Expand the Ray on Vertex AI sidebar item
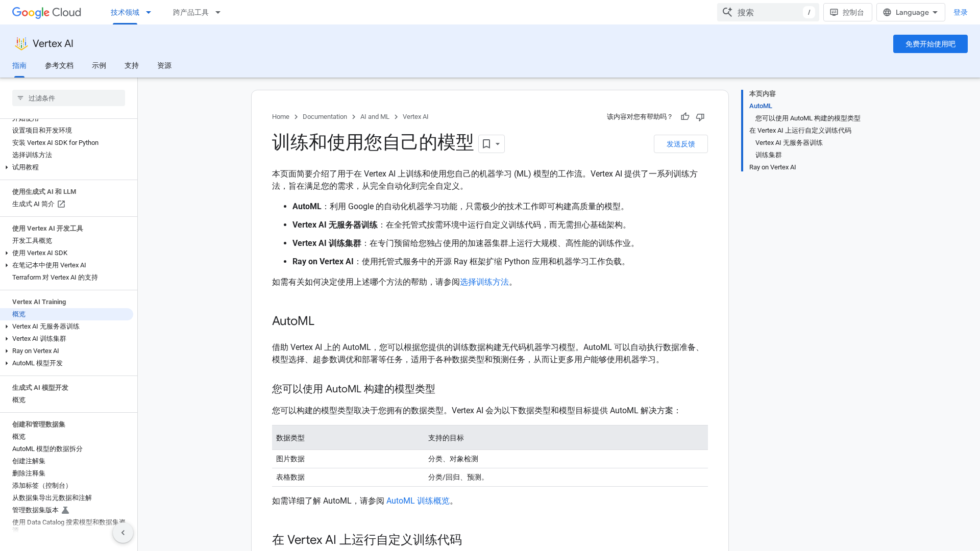The width and height of the screenshot is (980, 551). (x=7, y=351)
